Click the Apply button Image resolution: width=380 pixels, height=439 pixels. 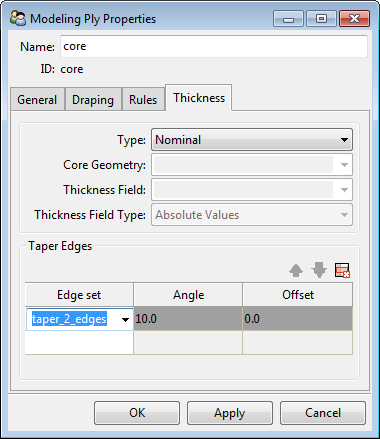tap(230, 413)
